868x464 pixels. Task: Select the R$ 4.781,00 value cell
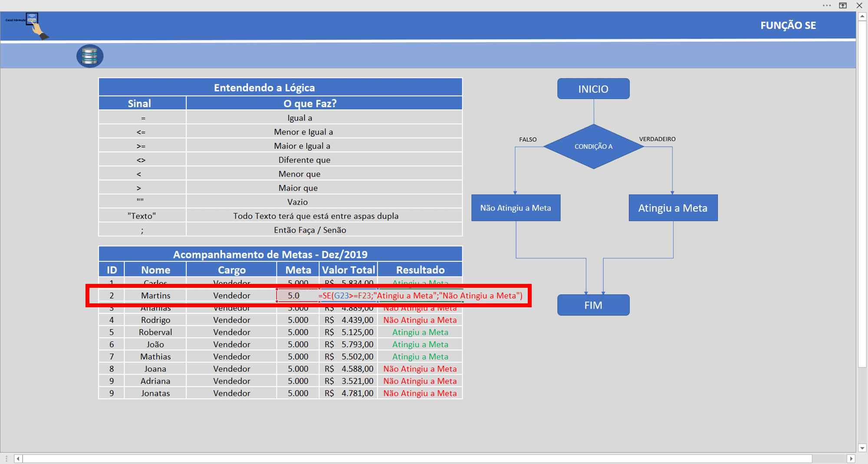(x=349, y=393)
